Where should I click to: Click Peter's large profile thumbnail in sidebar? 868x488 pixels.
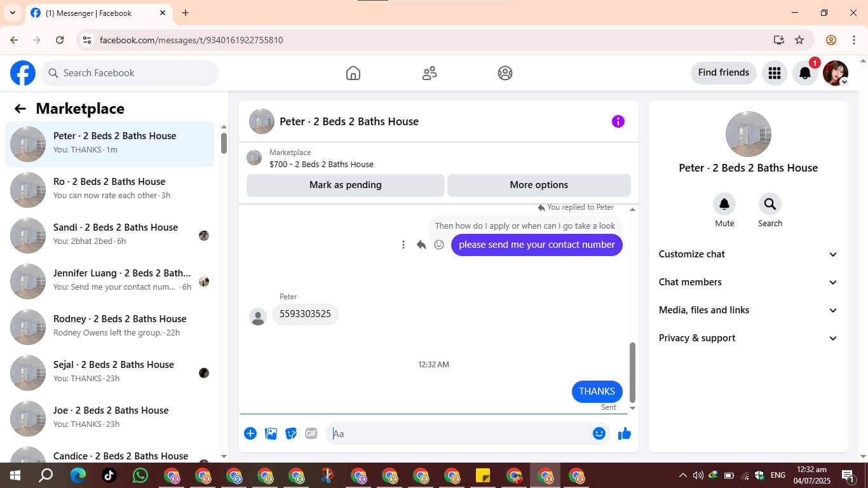tap(749, 134)
